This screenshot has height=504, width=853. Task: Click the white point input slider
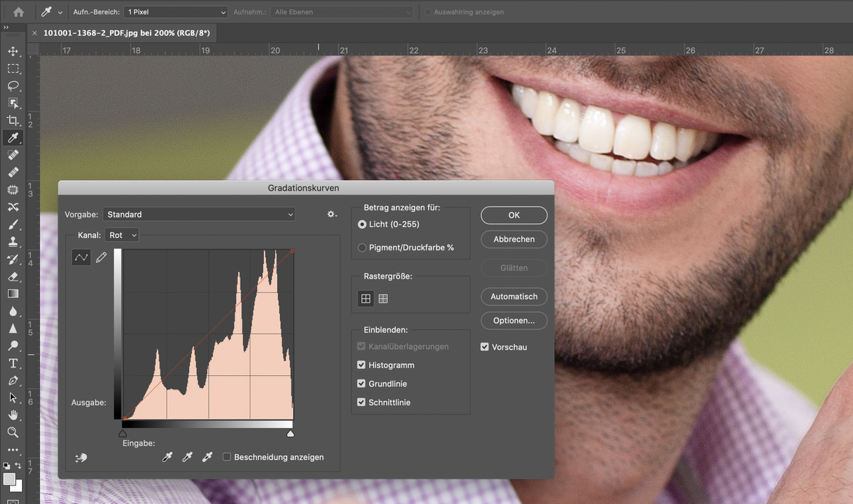(290, 433)
